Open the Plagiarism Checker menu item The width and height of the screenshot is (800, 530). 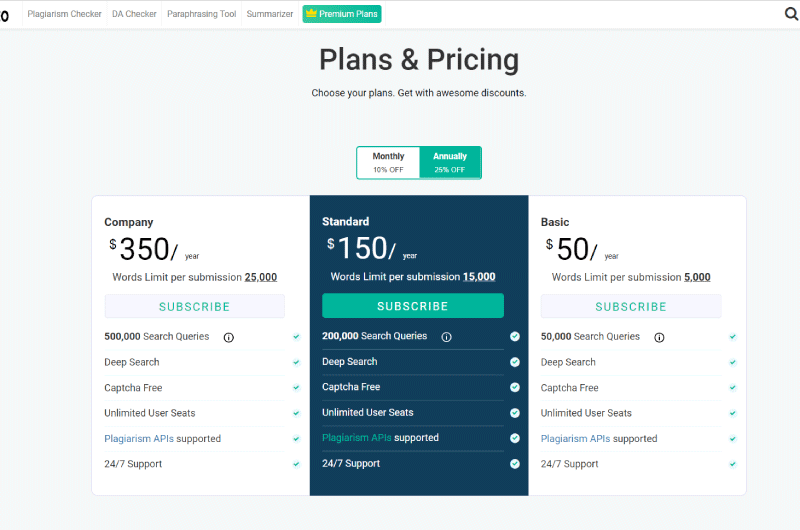[64, 14]
